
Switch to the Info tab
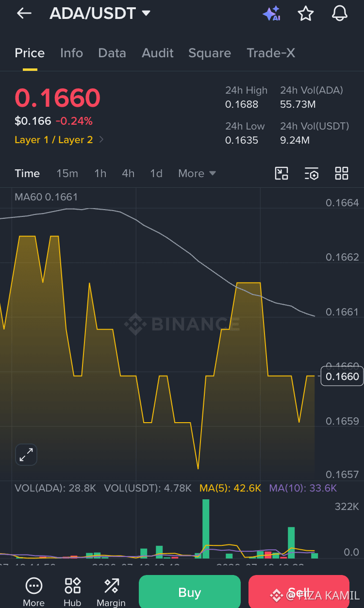71,53
